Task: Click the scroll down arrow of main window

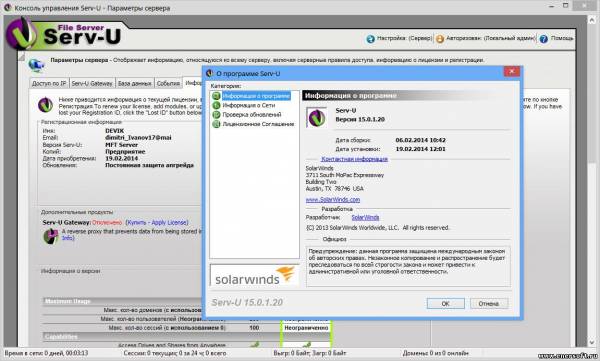Action: [x=592, y=342]
